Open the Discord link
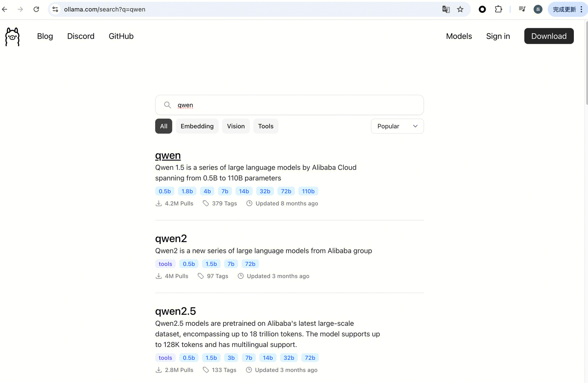Screen dimensions: 588x383 click(x=81, y=36)
